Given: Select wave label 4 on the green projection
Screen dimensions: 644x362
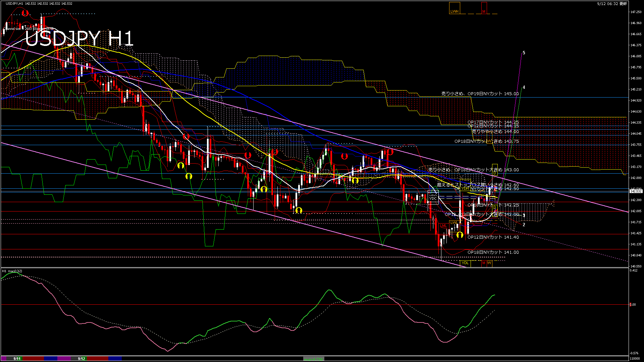Looking at the screenshot, I should (524, 87).
